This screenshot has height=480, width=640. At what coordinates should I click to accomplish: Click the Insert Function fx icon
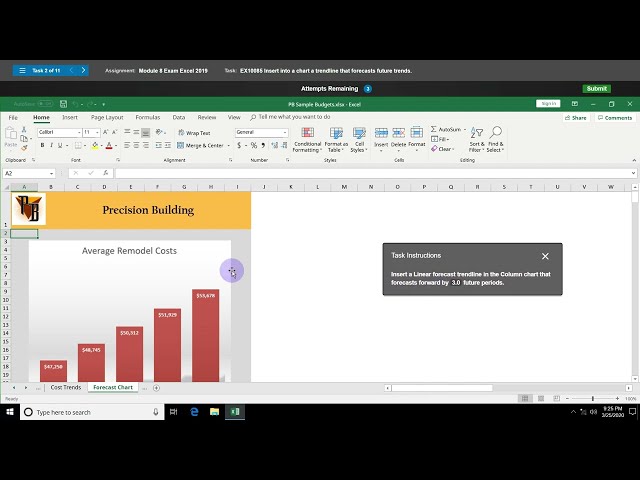(x=106, y=173)
